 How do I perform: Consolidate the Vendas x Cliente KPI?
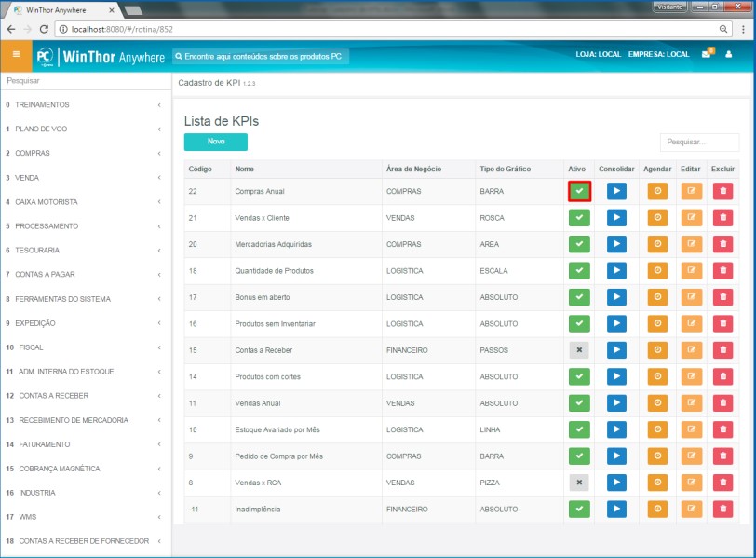pos(616,217)
